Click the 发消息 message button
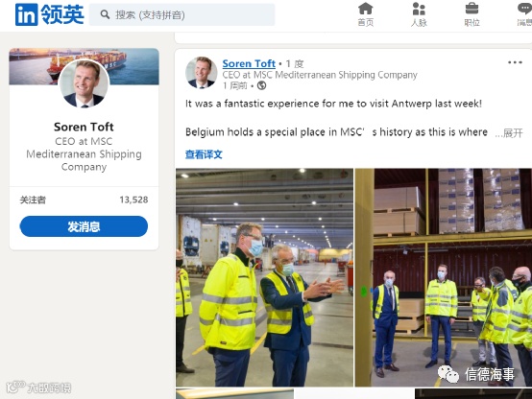 tap(84, 226)
